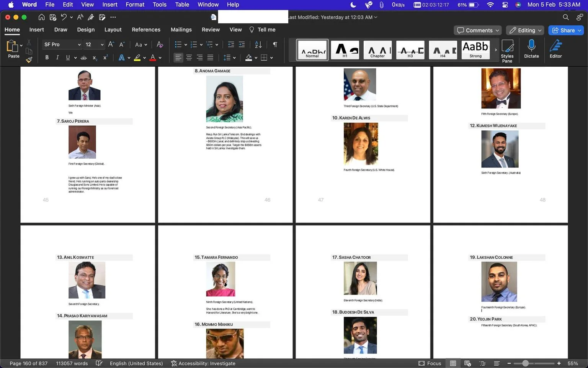
Task: Toggle bold formatting
Action: 47,58
